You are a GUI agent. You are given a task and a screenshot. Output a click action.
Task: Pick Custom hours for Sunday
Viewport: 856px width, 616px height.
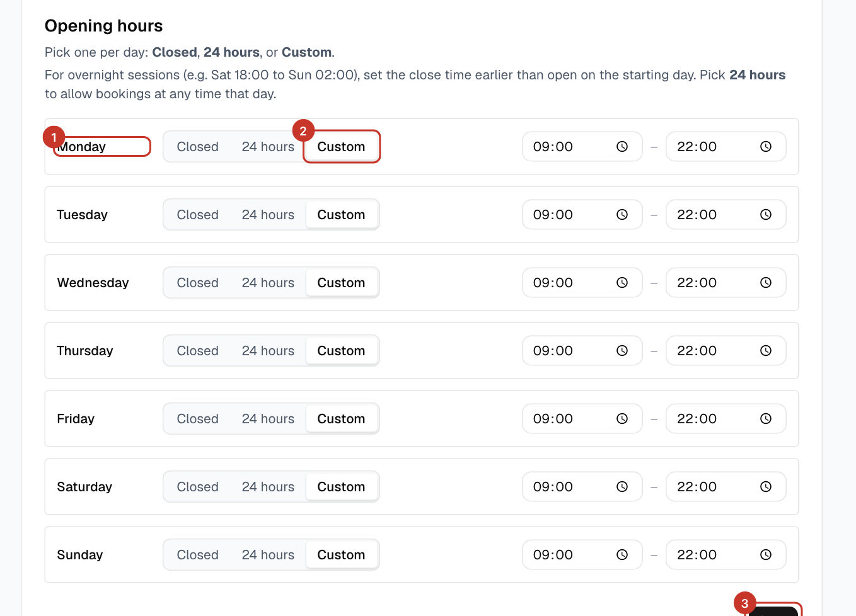coord(342,555)
